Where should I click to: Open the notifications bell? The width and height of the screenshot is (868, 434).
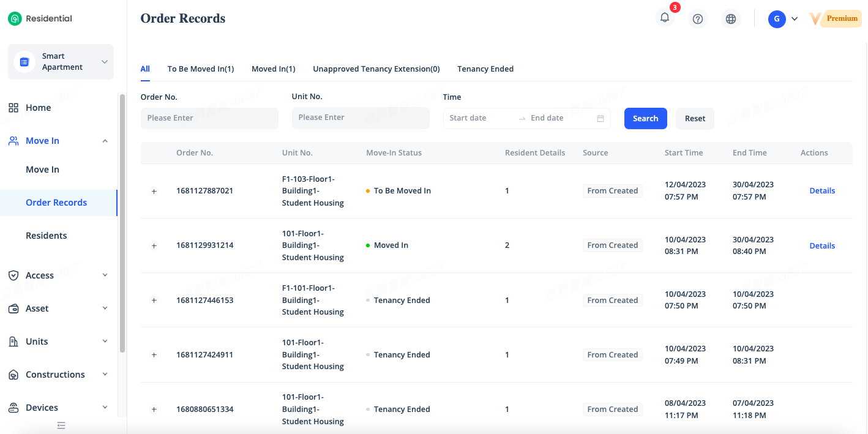[x=665, y=18]
